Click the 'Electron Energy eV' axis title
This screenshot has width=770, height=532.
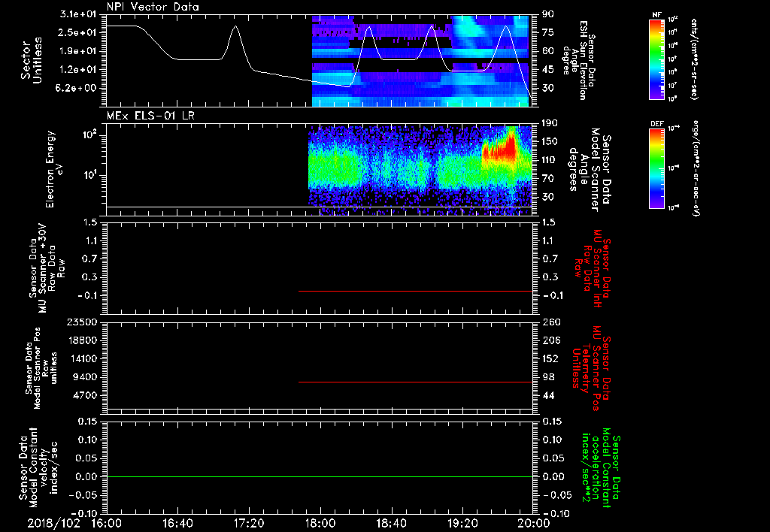tap(54, 168)
